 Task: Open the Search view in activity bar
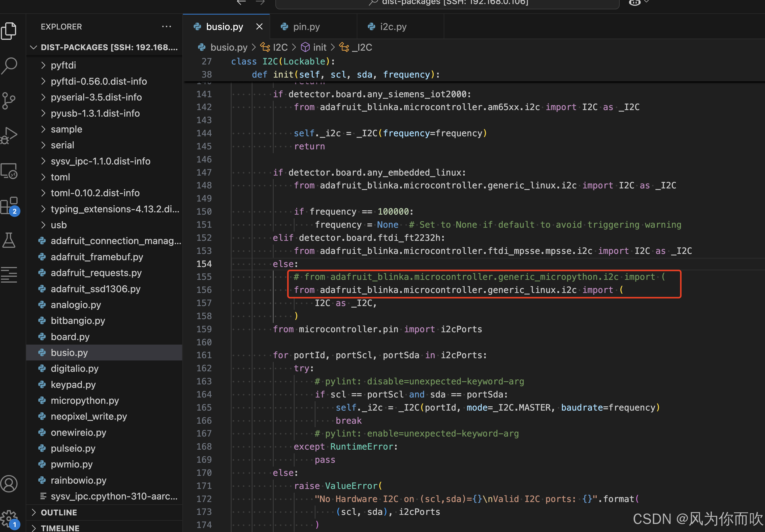point(9,66)
